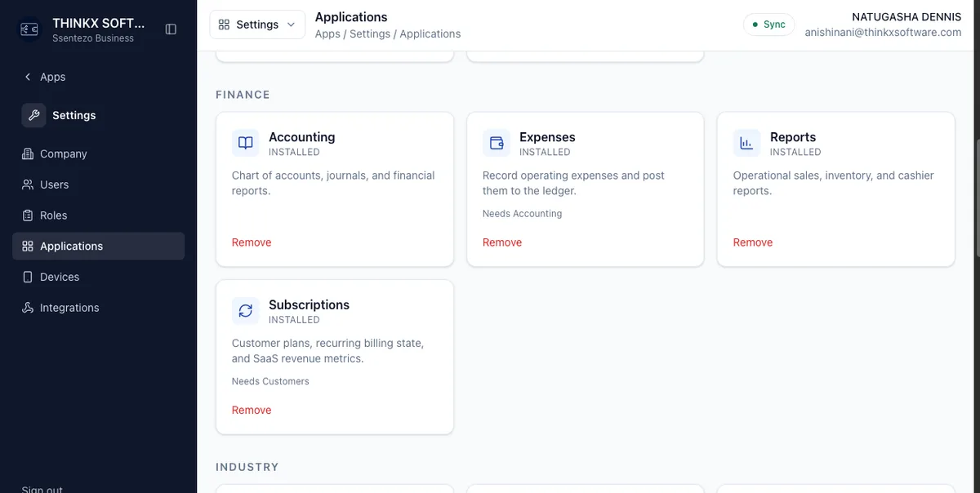This screenshot has height=493, width=980.
Task: Click the Apps / Settings / Applications breadcrumb
Action: (388, 33)
